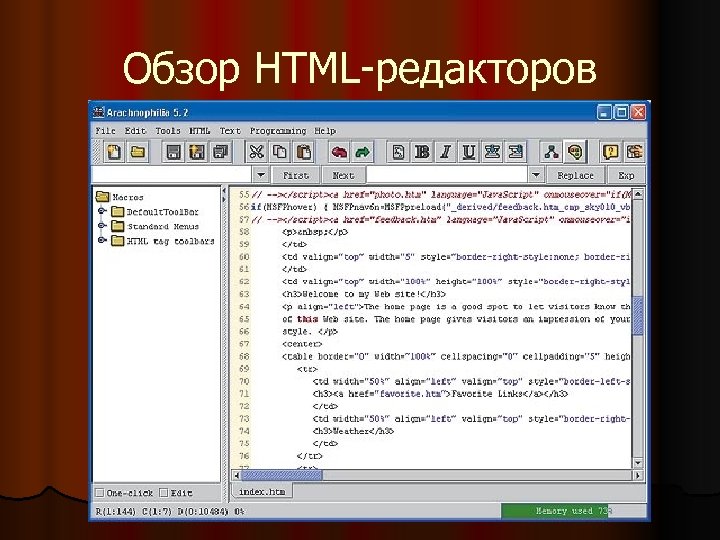Viewport: 720px width, 540px height.
Task: Open the Text menu
Action: tap(230, 131)
